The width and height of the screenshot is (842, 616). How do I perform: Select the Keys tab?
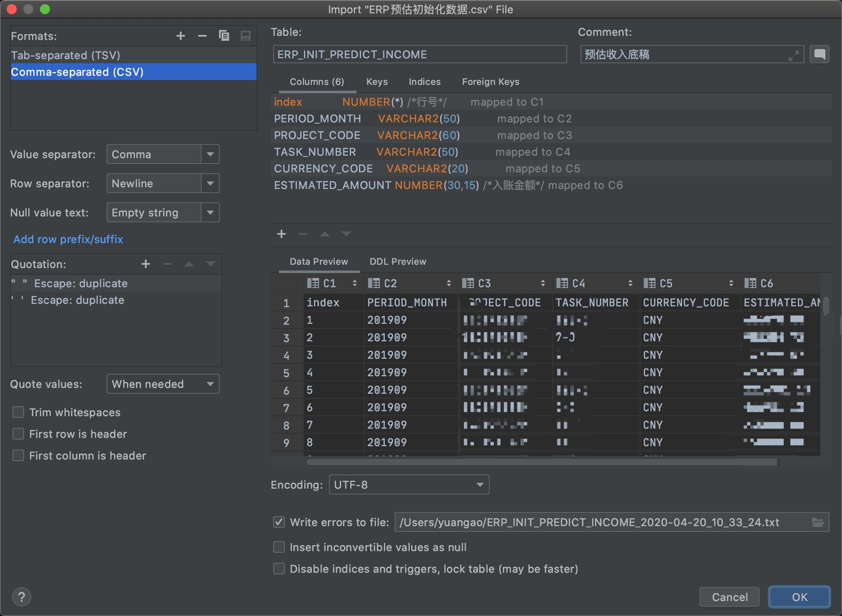(376, 82)
